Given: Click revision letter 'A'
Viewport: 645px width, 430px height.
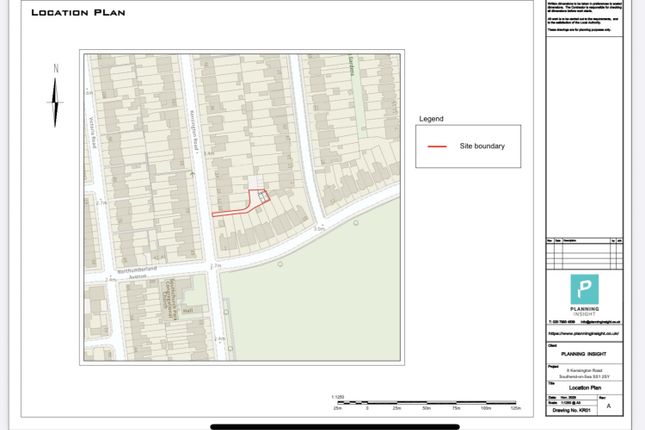Looking at the screenshot, I should [x=609, y=406].
